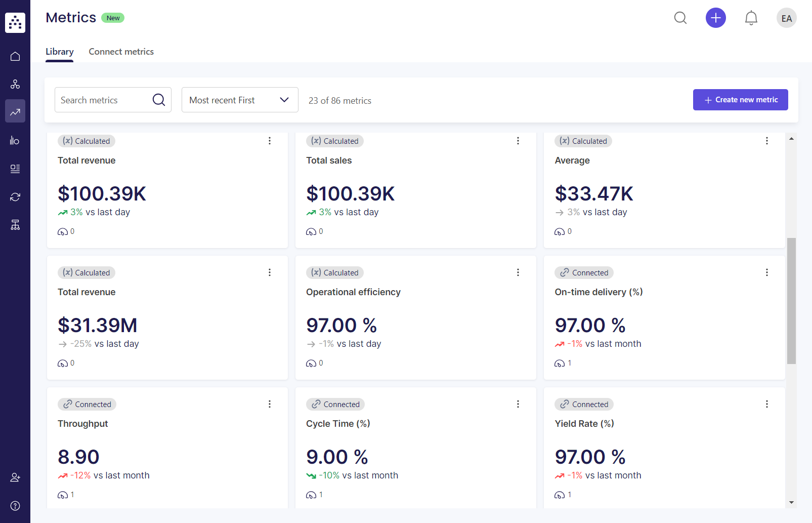This screenshot has height=523, width=812.
Task: Click the Search metrics input field
Action: 104,100
